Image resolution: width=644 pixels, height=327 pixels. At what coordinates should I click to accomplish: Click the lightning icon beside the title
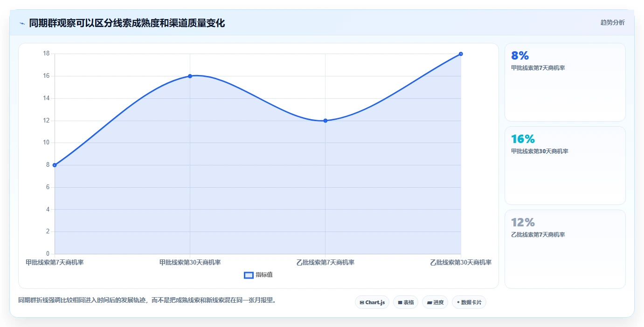click(x=22, y=23)
